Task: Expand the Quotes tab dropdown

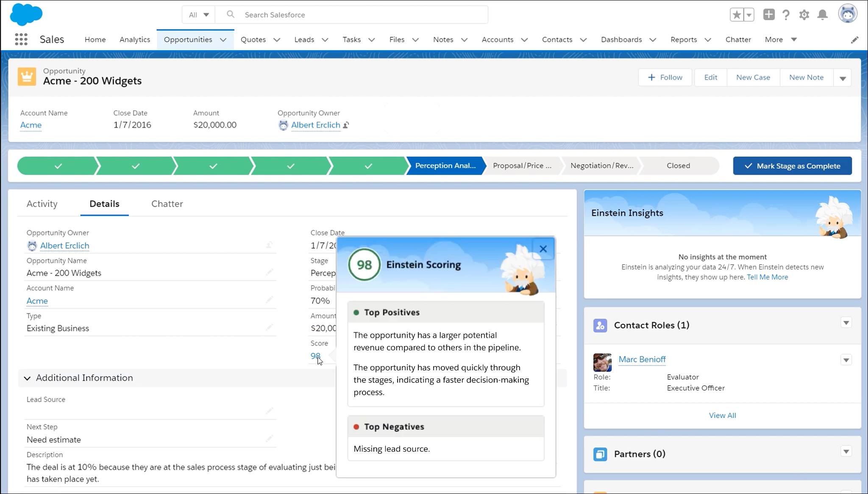Action: point(277,40)
